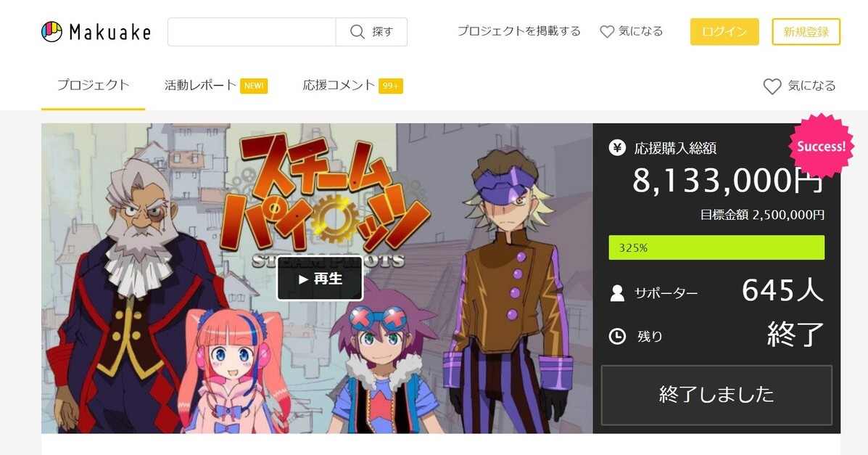
Task: Play the video with 再生 button
Action: point(320,279)
